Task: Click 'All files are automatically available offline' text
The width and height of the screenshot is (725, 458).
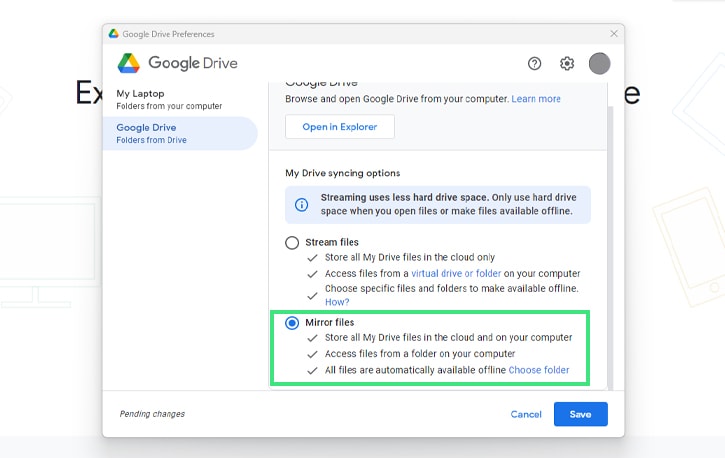Action: (x=415, y=370)
